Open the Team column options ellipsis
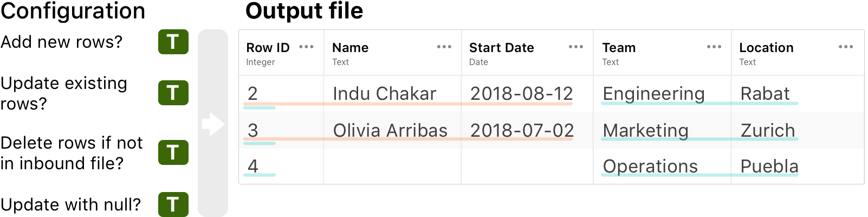 tap(714, 47)
